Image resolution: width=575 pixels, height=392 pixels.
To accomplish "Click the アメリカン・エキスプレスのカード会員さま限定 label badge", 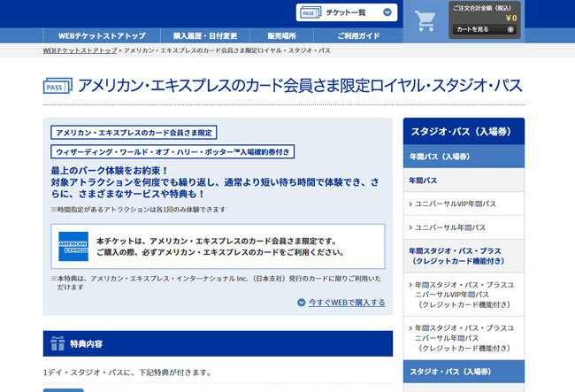I will [134, 133].
